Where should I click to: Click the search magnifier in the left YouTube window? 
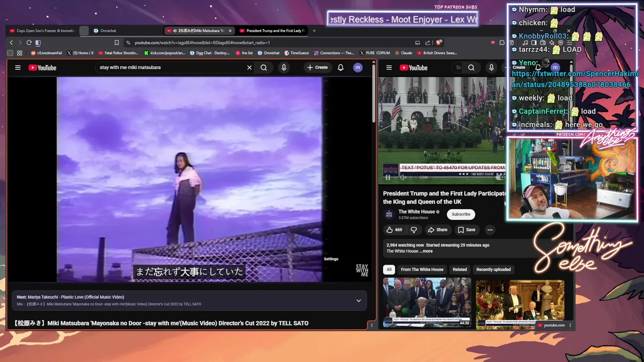tap(264, 67)
